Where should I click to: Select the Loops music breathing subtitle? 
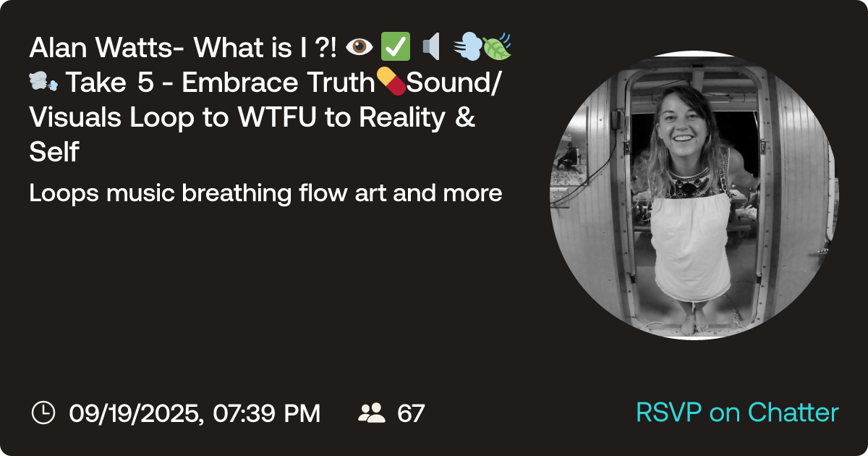pyautogui.click(x=265, y=194)
